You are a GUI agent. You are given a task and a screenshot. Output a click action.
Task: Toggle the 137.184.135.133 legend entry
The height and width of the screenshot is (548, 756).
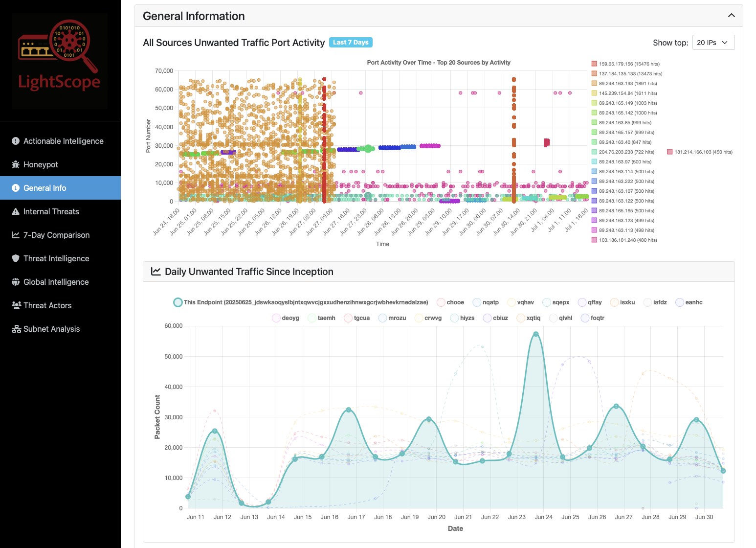(x=630, y=73)
